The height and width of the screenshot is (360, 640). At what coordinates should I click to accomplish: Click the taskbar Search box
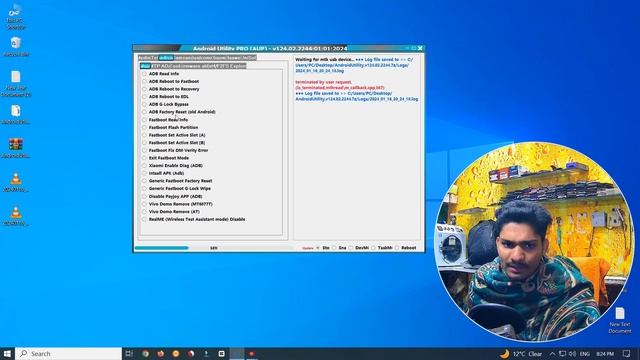point(69,353)
